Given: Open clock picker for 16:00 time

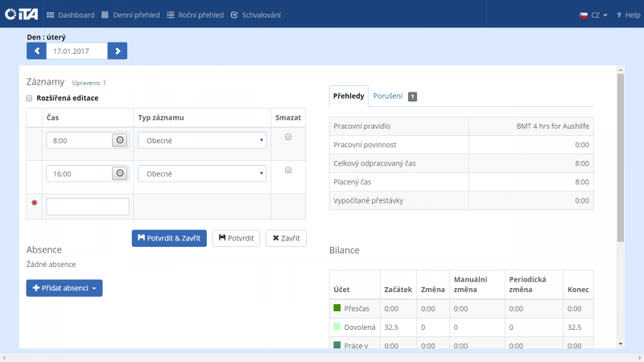Looking at the screenshot, I should click(x=120, y=173).
